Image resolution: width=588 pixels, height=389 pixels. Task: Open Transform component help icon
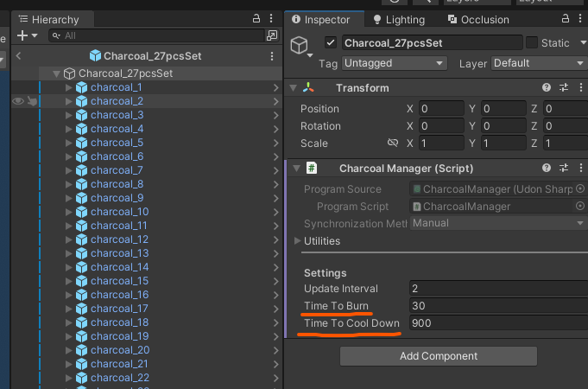547,87
